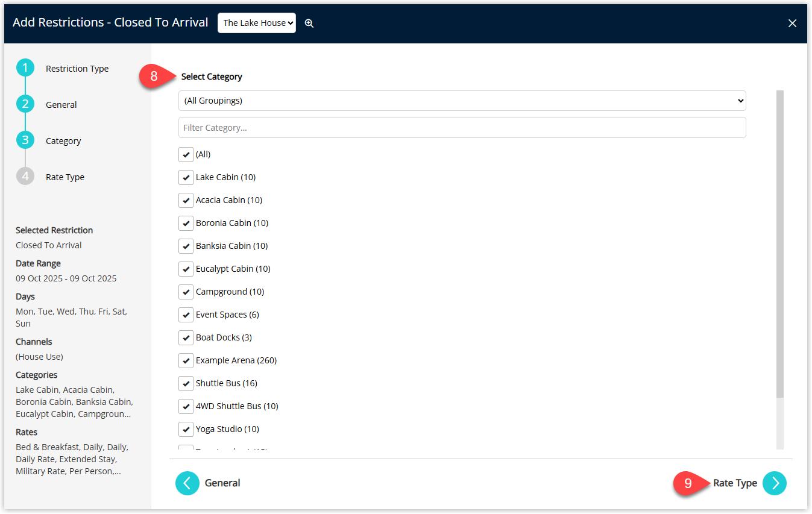Screen dimensions: 812x514
Task: Uncheck the Yoga Studio (10) checkbox
Action: click(186, 429)
